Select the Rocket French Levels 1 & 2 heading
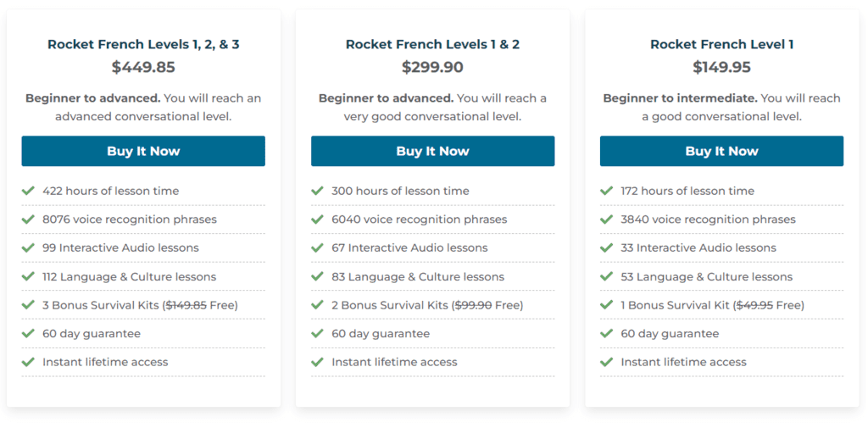868x428 pixels. tap(432, 44)
